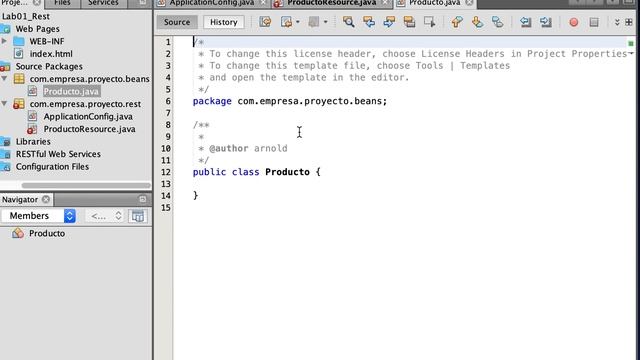Open Members view dropdown
Viewport: 640px width, 360px height.
[38, 216]
